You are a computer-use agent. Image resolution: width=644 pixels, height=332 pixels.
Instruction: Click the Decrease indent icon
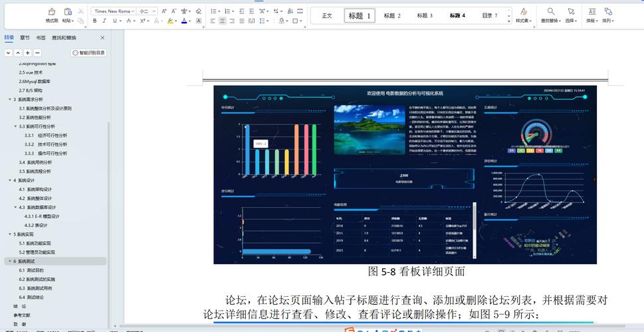point(241,11)
